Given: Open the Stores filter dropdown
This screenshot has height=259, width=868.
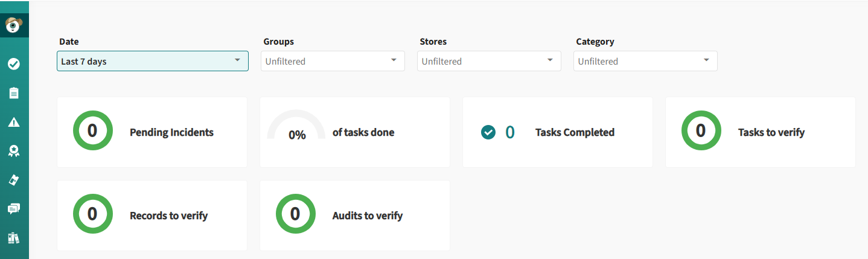Looking at the screenshot, I should pos(489,61).
